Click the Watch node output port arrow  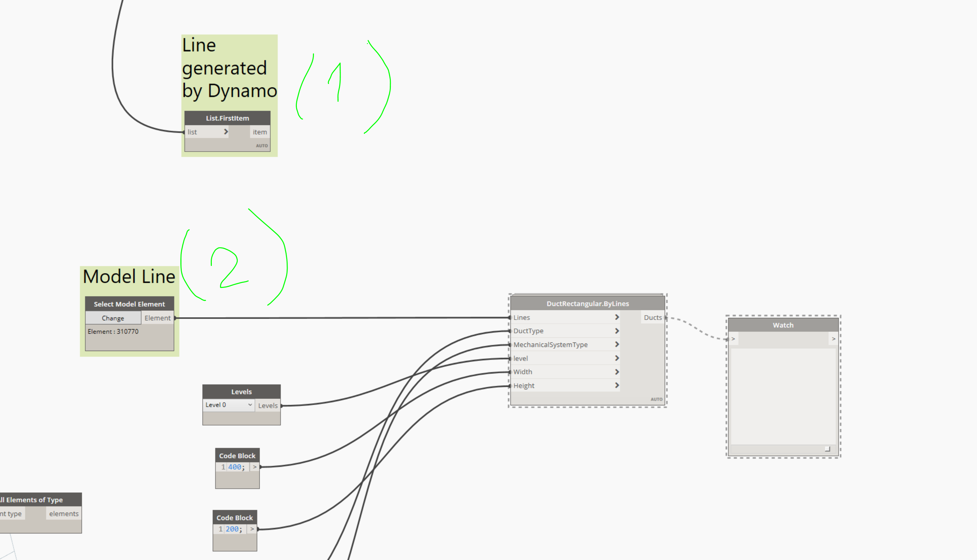coord(834,339)
